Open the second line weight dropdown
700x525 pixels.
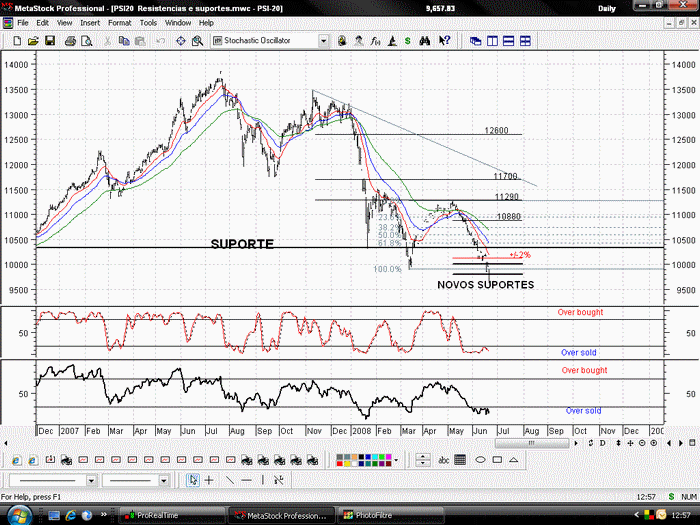point(164,480)
